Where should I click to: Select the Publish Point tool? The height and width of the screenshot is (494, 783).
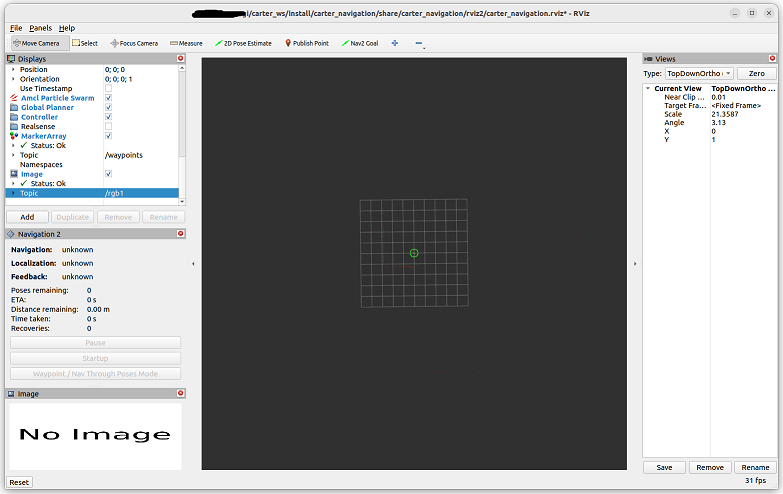click(x=307, y=43)
